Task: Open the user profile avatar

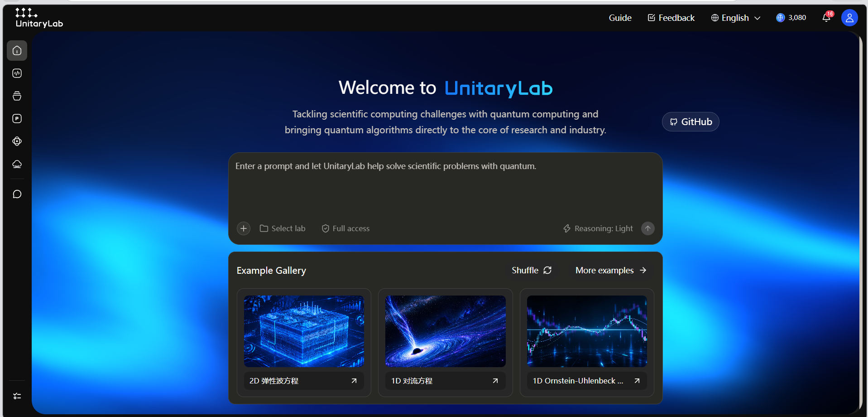Action: coord(849,18)
